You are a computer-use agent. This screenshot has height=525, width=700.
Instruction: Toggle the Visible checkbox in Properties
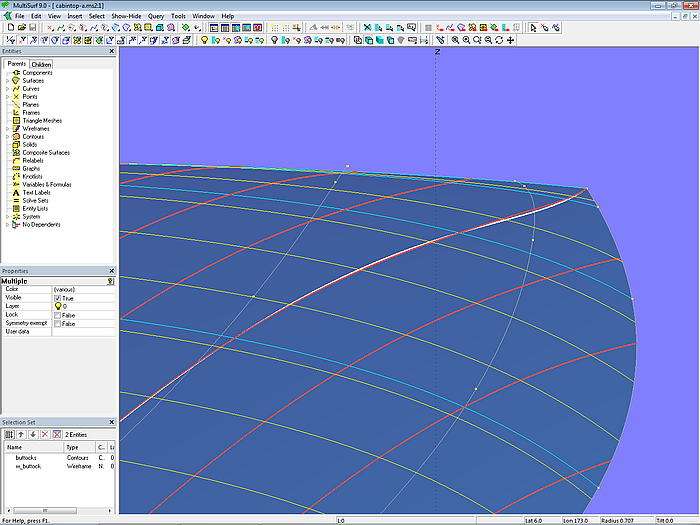point(58,298)
